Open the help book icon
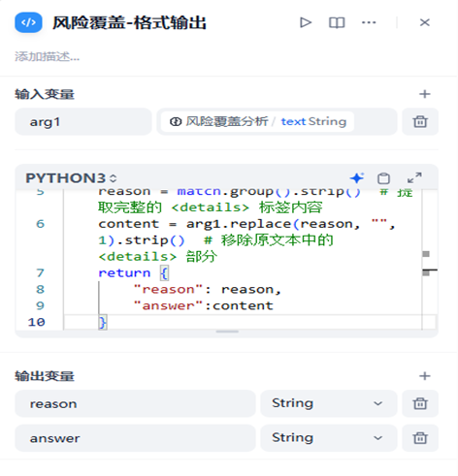The height and width of the screenshot is (476, 458). [x=337, y=22]
